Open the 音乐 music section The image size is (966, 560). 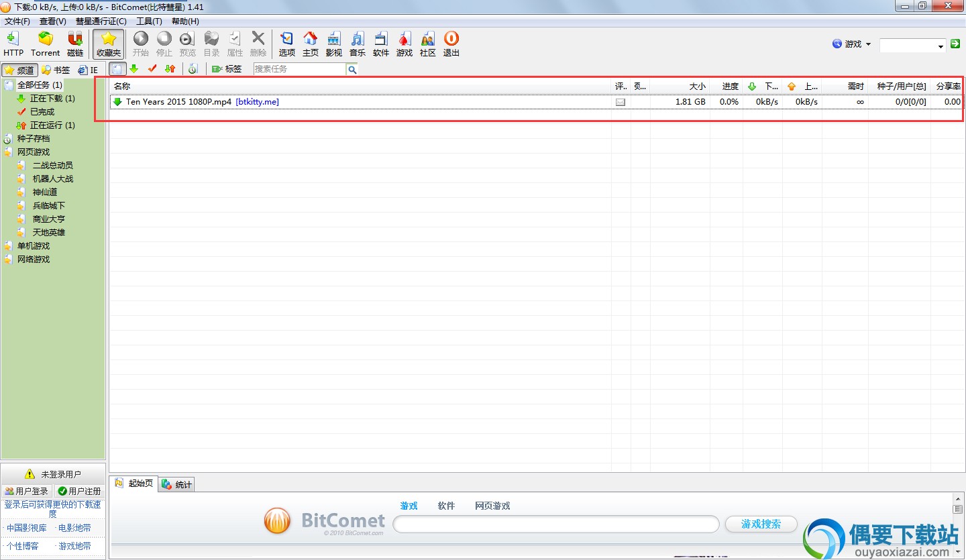(x=358, y=44)
